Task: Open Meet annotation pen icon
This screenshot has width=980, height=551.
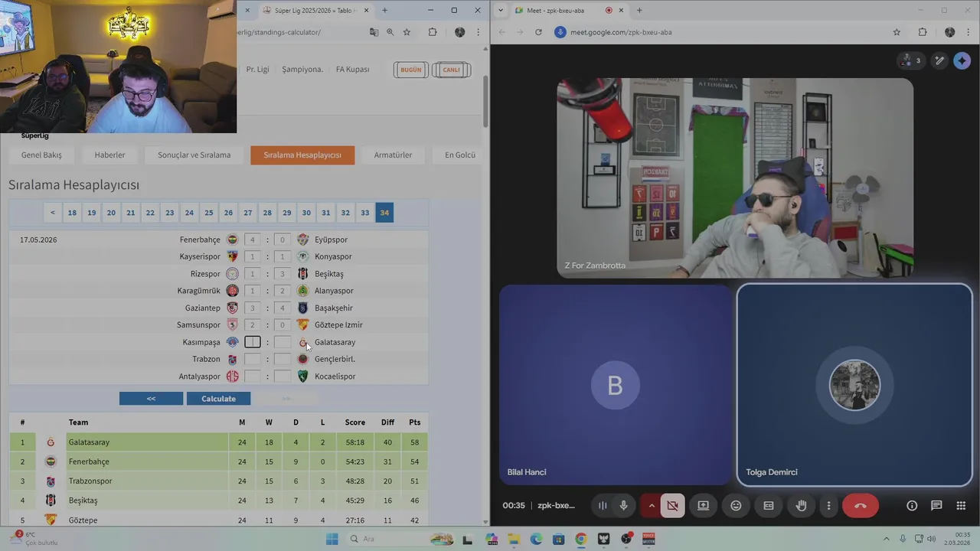Action: click(x=939, y=60)
